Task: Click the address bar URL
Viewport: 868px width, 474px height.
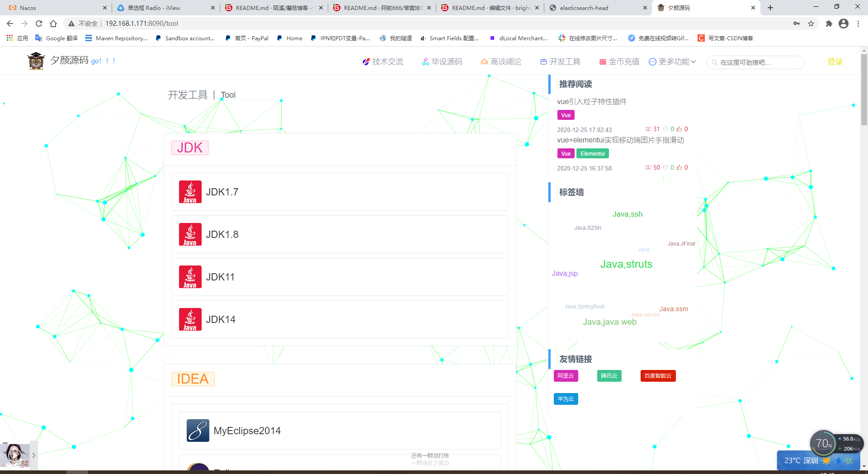Action: click(x=142, y=24)
